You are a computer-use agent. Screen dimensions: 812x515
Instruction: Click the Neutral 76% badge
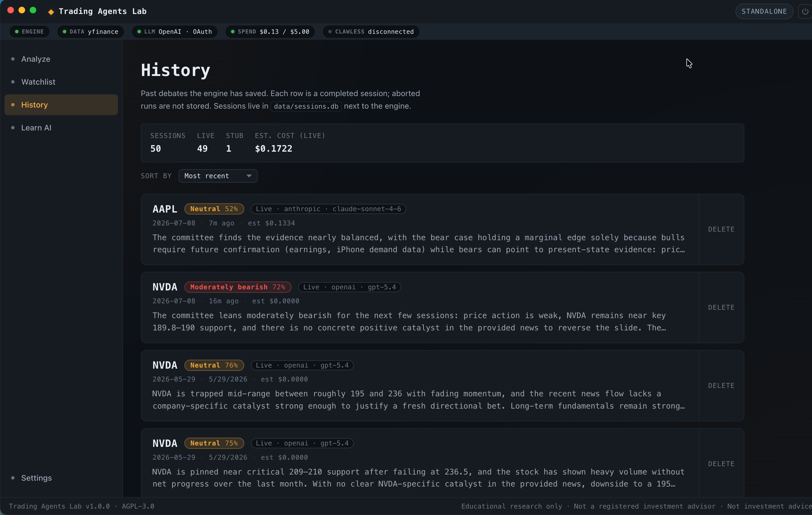pyautogui.click(x=214, y=365)
